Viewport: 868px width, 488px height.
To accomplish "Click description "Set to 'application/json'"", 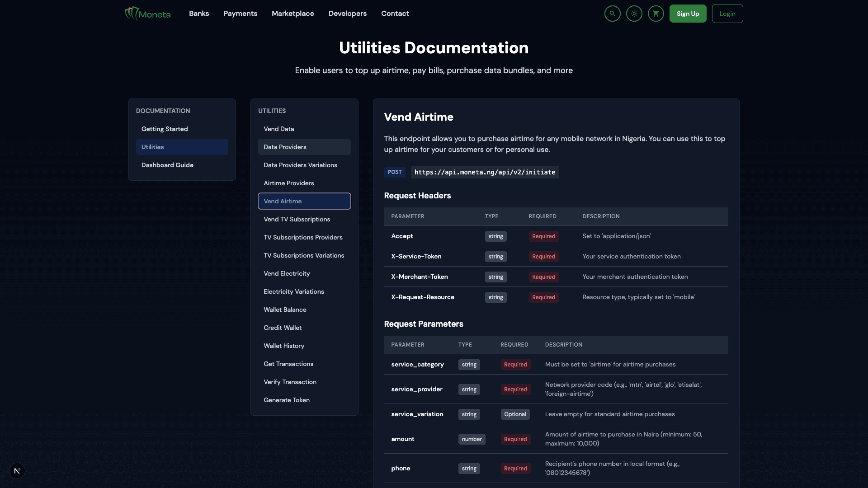I will (616, 236).
